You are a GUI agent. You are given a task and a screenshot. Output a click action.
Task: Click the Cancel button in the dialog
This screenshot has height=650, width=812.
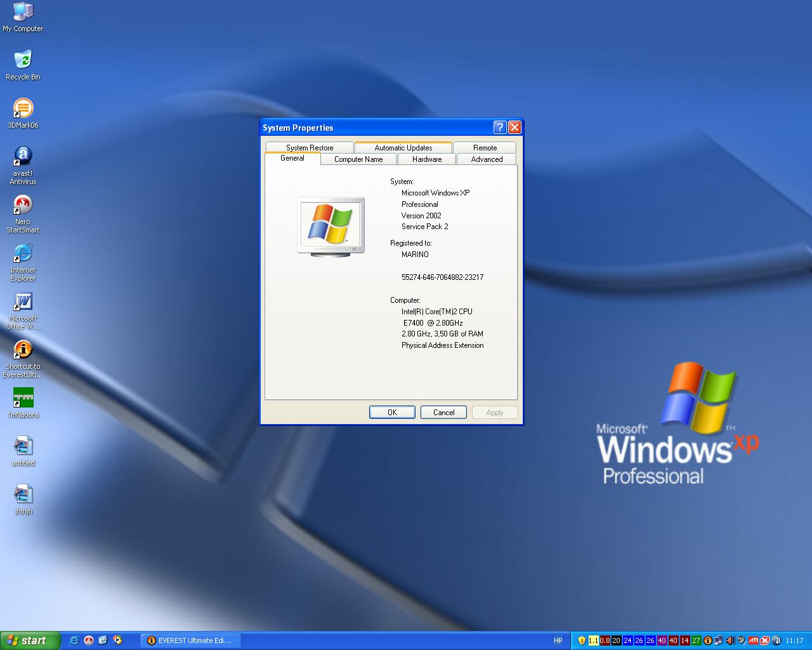(x=443, y=413)
